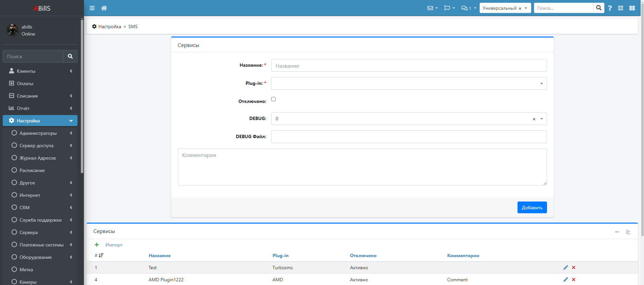The width and height of the screenshot is (644, 285).
Task: Click the sidebar vertical scrollbar
Action: (x=82, y=97)
